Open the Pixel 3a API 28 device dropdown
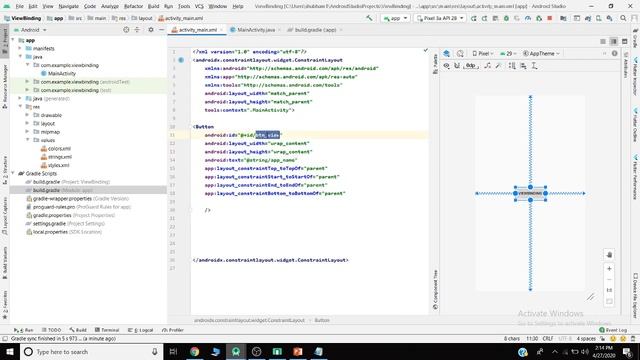 point(440,18)
